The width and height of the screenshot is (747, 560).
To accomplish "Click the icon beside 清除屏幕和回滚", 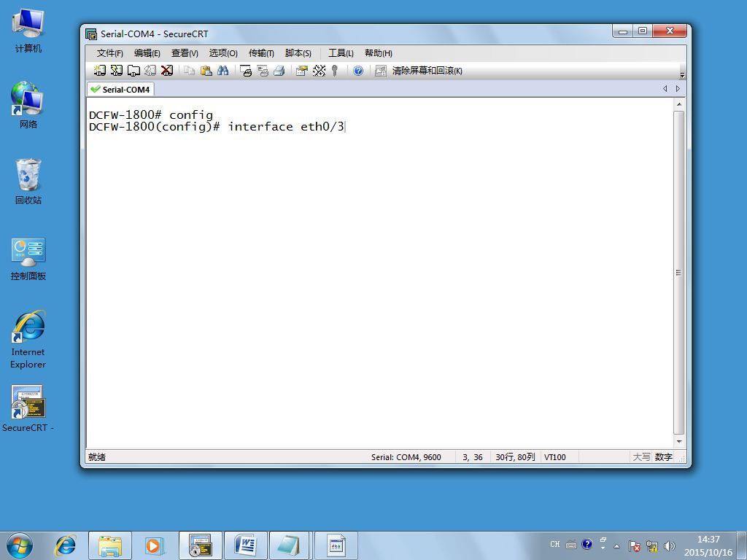I will point(380,71).
